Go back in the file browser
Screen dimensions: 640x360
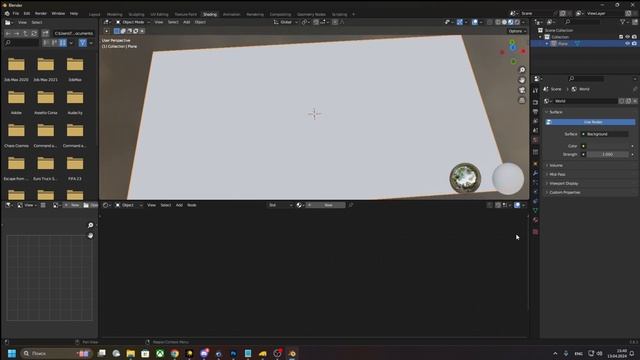coord(8,33)
